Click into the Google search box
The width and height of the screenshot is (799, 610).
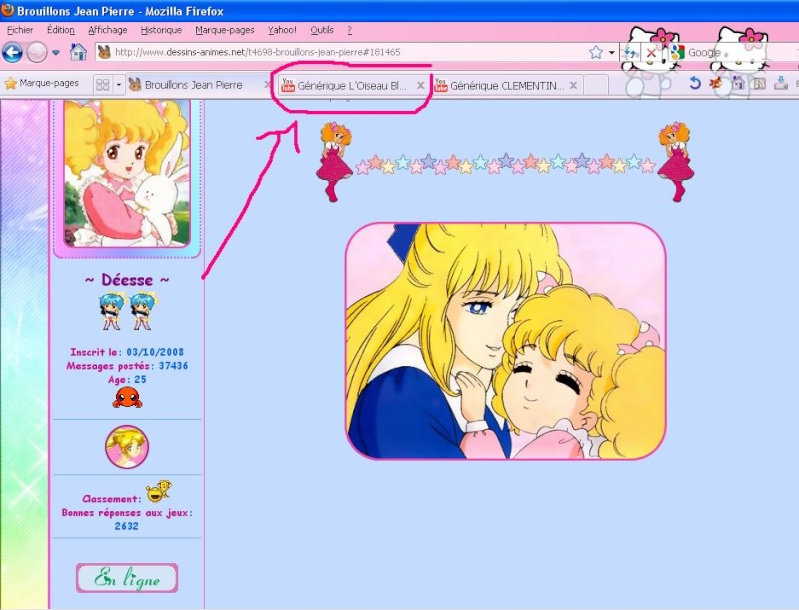point(741,52)
